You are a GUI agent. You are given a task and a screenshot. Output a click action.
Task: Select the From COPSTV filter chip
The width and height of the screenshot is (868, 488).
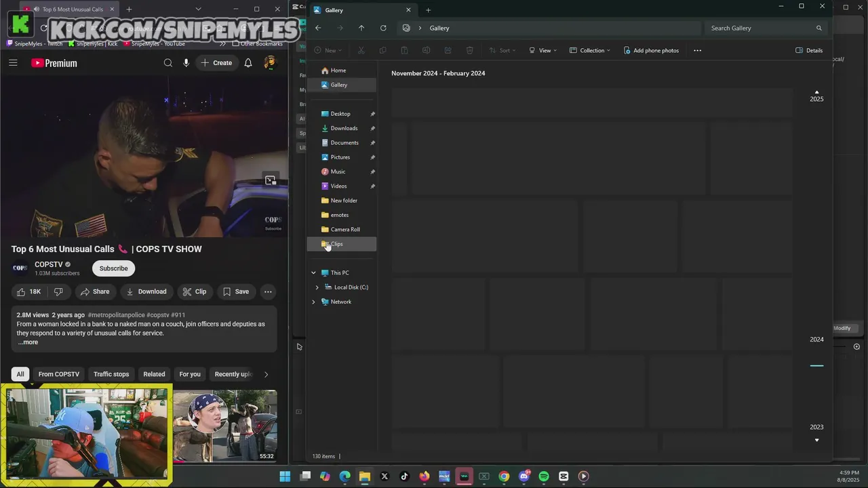[59, 374]
